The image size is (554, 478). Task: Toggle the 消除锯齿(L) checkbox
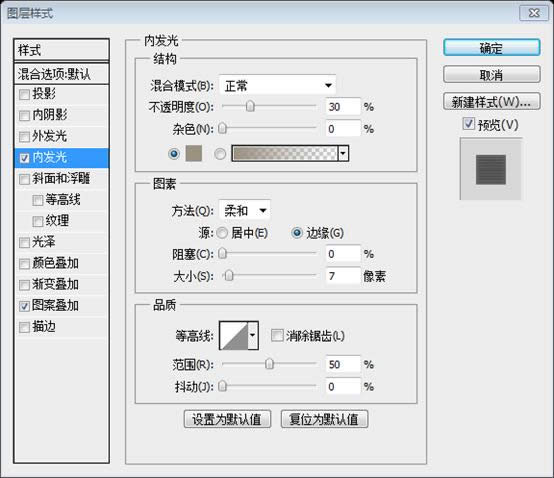point(277,335)
